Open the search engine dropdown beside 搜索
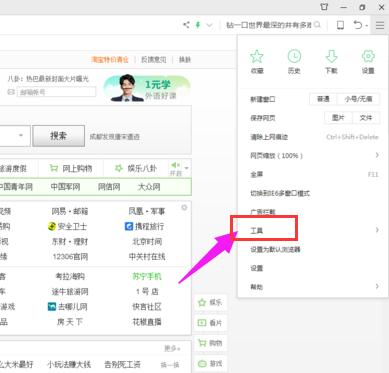This screenshot has height=373, width=389. click(21, 135)
